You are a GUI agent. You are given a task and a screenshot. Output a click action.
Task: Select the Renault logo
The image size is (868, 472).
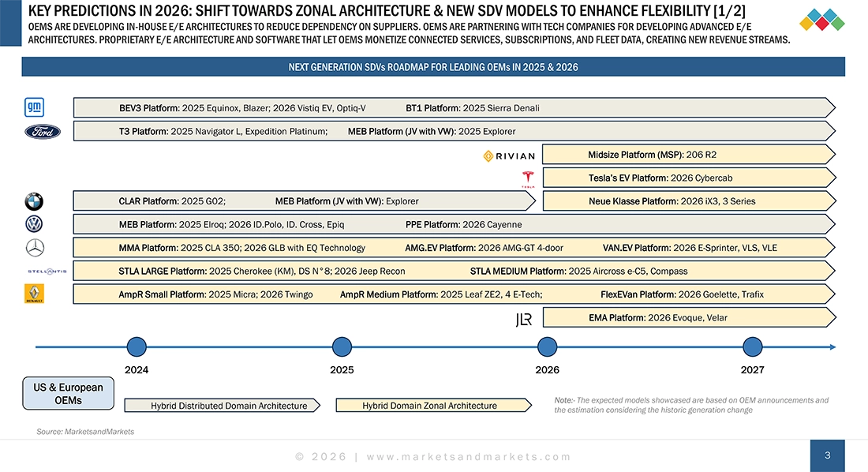[33, 293]
